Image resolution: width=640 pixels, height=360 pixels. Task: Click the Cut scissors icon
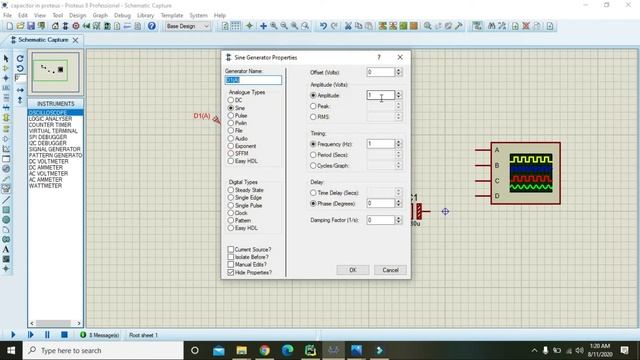(348, 26)
